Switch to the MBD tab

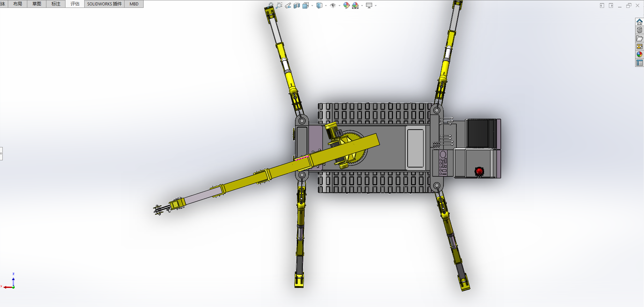click(134, 4)
